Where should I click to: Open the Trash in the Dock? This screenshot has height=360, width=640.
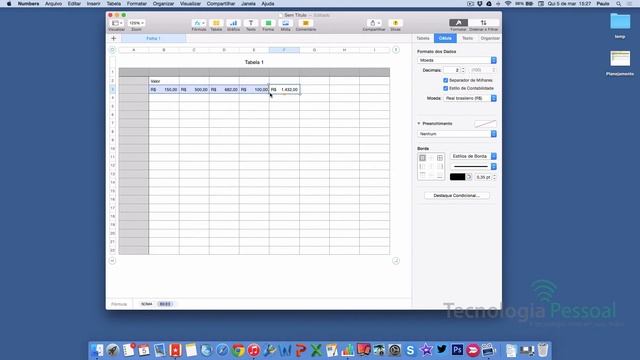(542, 350)
